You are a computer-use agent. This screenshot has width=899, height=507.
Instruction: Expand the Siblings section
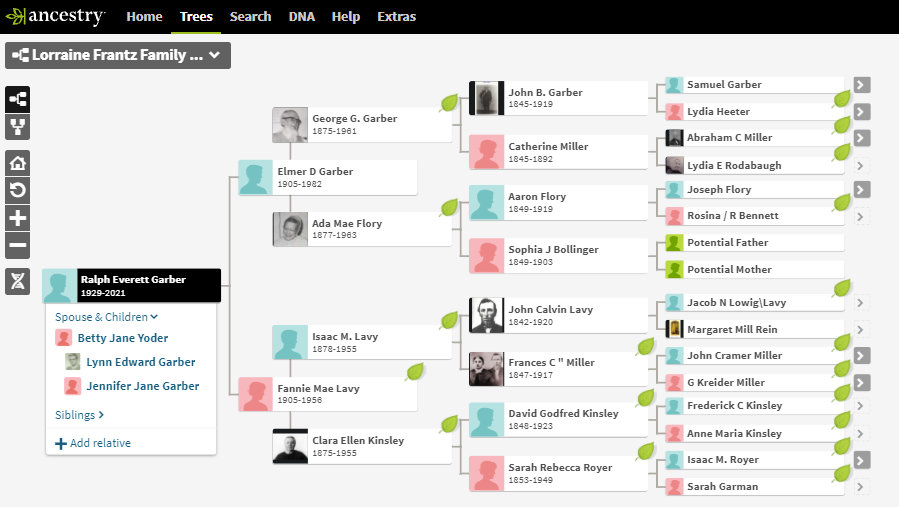coord(80,415)
